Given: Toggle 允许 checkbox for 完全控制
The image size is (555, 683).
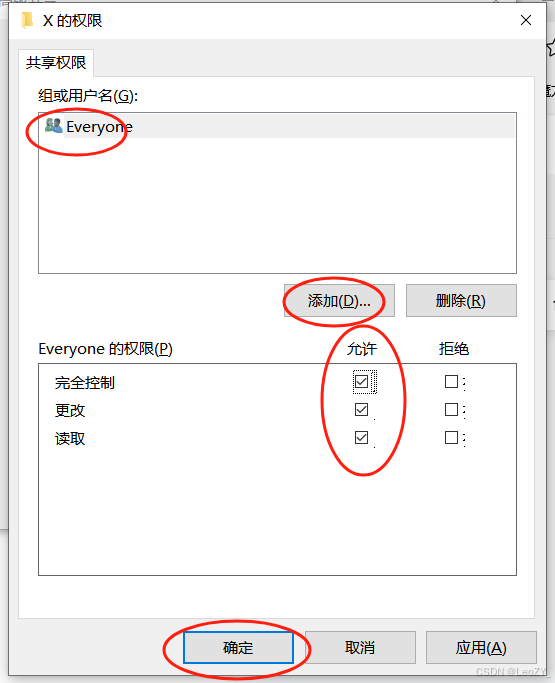Looking at the screenshot, I should [361, 382].
